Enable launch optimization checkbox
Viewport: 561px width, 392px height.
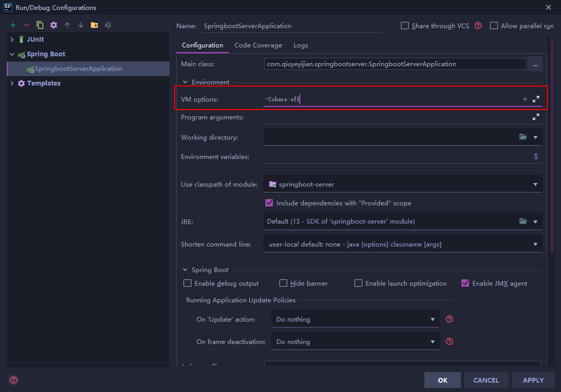(358, 283)
